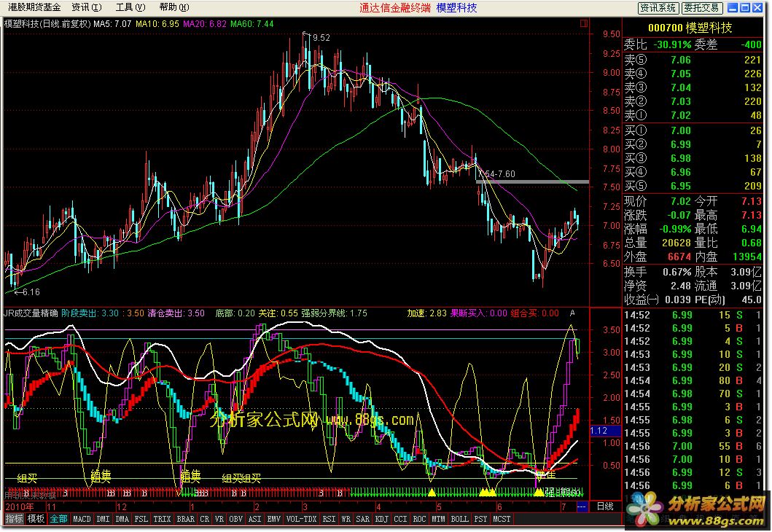Click the MA20: 6.82 label
This screenshot has height=532, width=772.
click(x=205, y=23)
